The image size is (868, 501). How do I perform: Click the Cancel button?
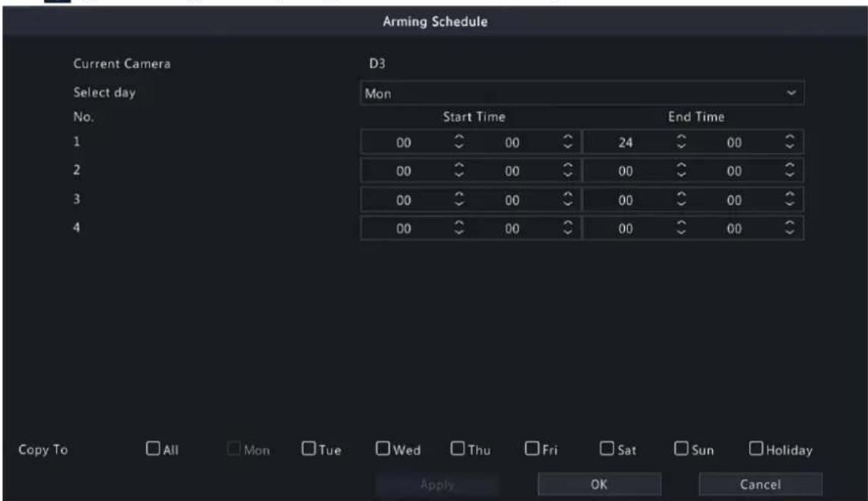[760, 485]
